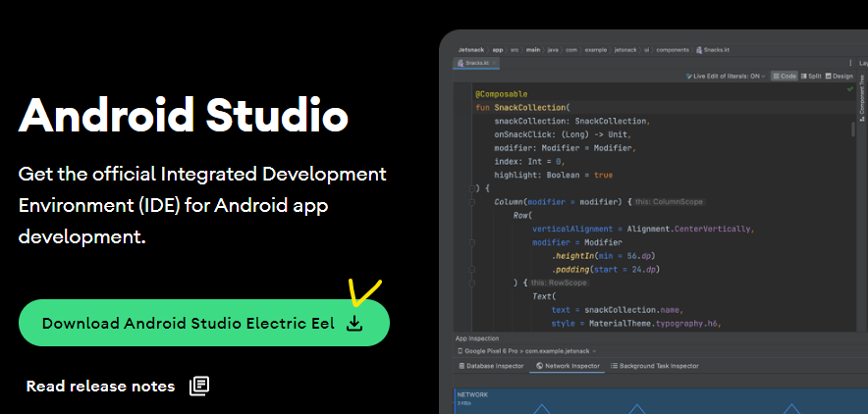Image resolution: width=868 pixels, height=414 pixels.
Task: Click 'this: ColumnScope' inlay hint
Action: pos(669,202)
